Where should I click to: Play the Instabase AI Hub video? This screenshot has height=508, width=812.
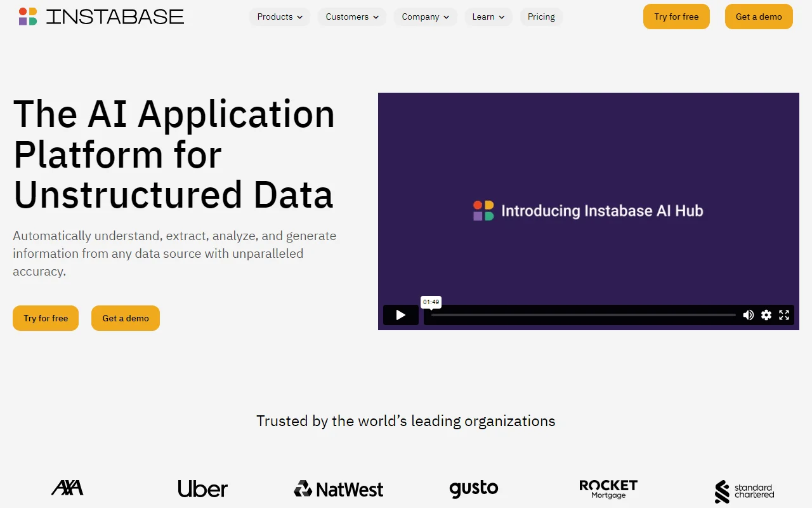pyautogui.click(x=401, y=315)
